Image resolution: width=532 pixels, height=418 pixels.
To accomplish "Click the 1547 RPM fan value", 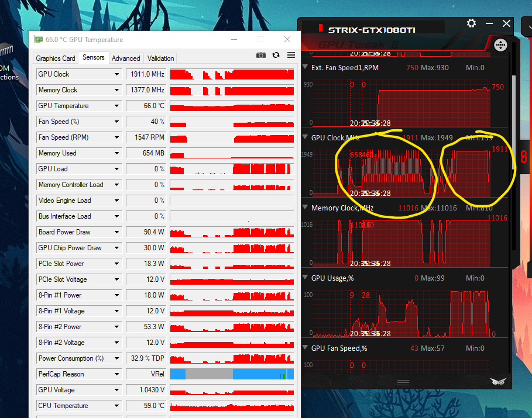I will (x=146, y=137).
